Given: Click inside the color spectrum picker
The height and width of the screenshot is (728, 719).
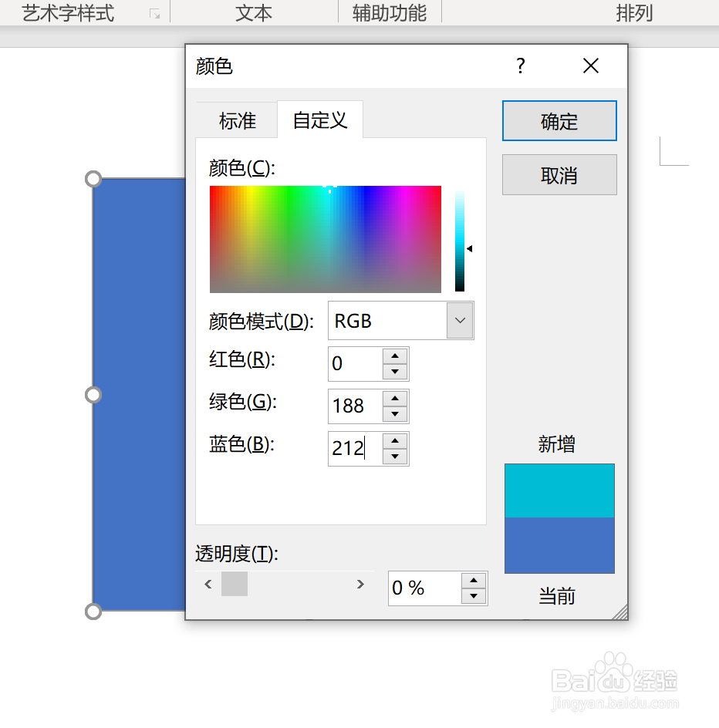Looking at the screenshot, I should (325, 239).
